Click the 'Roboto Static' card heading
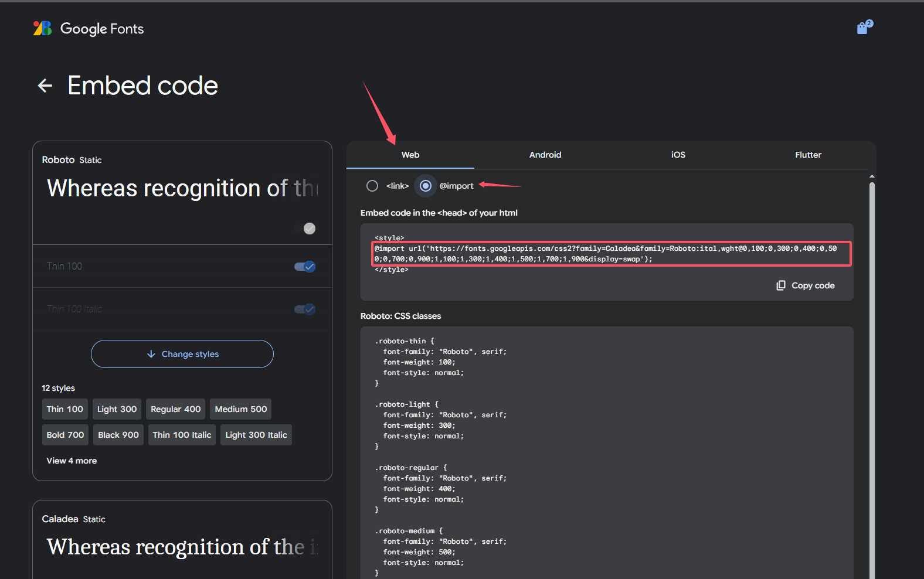Screen dimensions: 924x579 point(72,159)
